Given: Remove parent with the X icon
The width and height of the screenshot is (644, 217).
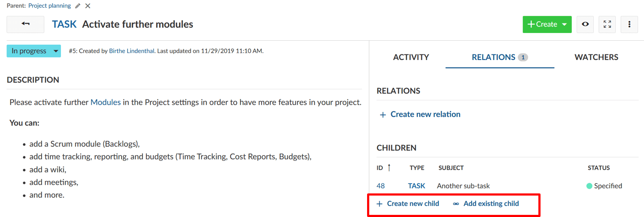Looking at the screenshot, I should coord(88,6).
